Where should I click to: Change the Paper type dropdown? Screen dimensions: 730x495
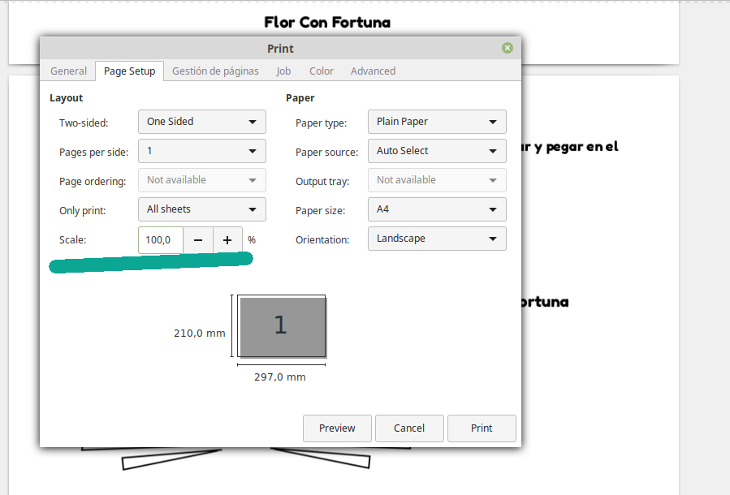tap(436, 122)
